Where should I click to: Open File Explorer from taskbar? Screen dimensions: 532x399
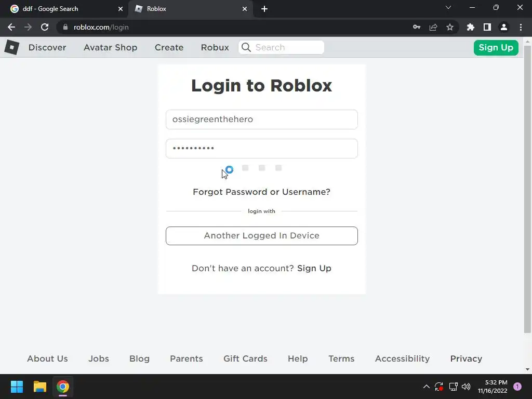(x=39, y=387)
